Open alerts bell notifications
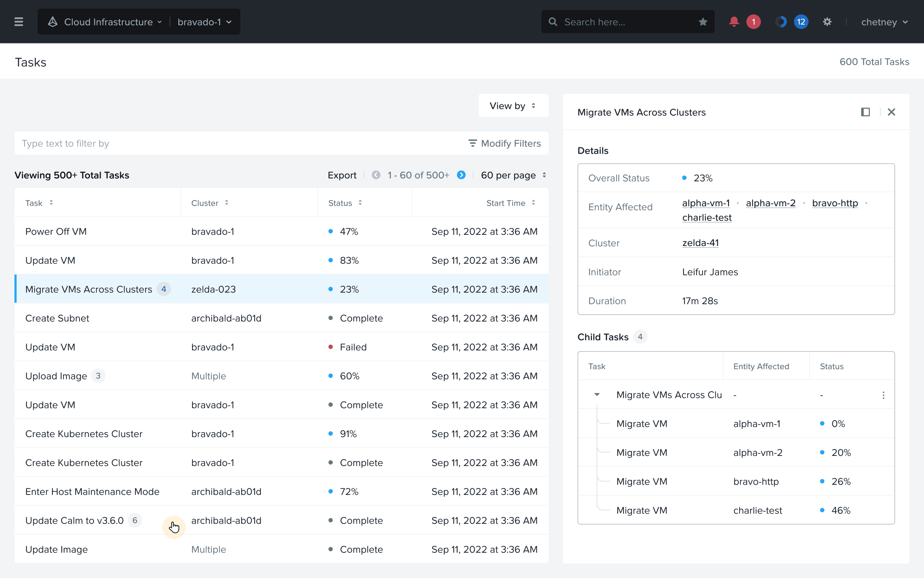This screenshot has height=578, width=924. tap(734, 22)
